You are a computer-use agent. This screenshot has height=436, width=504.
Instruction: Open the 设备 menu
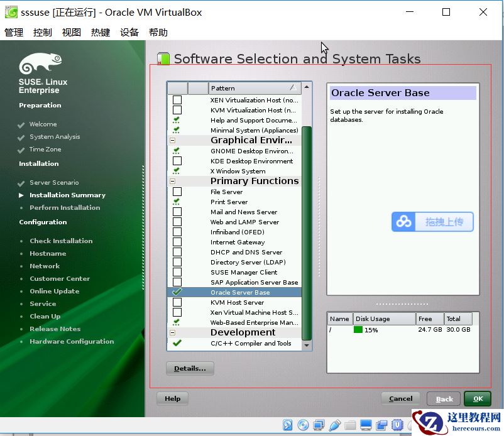click(x=129, y=33)
